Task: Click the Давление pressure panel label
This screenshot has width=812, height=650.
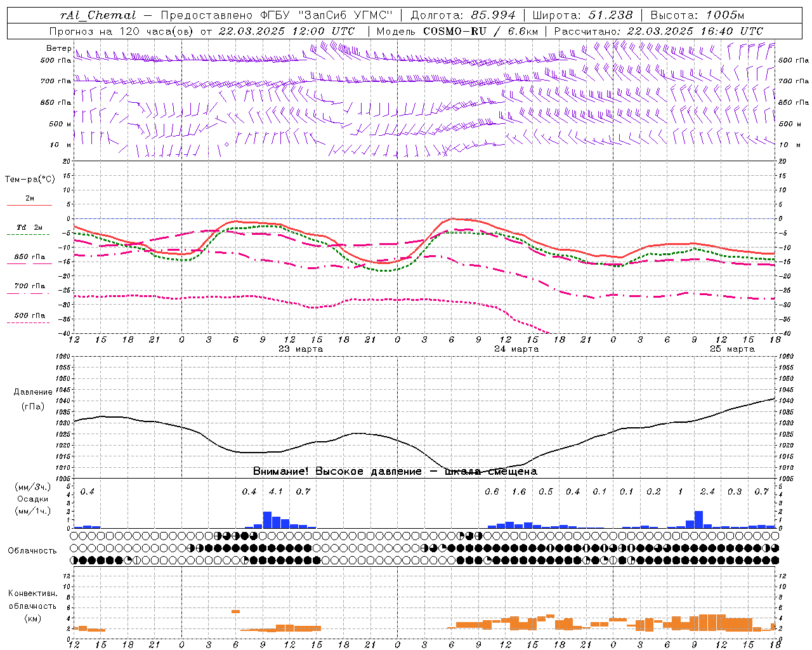Action: point(33,392)
